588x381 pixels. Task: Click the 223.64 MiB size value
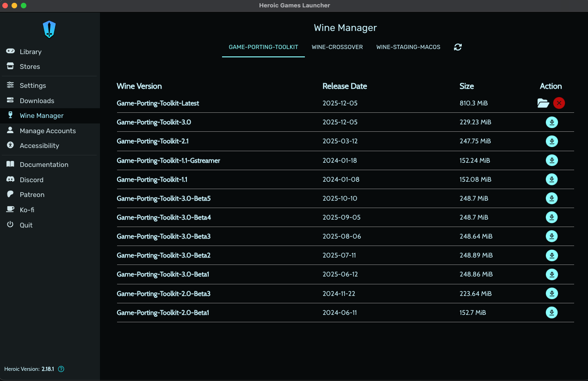(x=476, y=294)
